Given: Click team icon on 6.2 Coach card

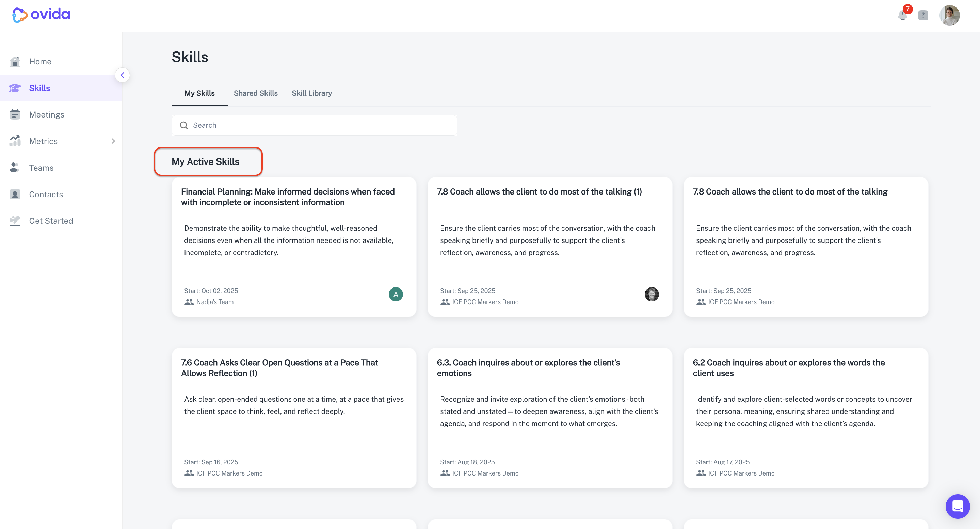Looking at the screenshot, I should (x=701, y=473).
